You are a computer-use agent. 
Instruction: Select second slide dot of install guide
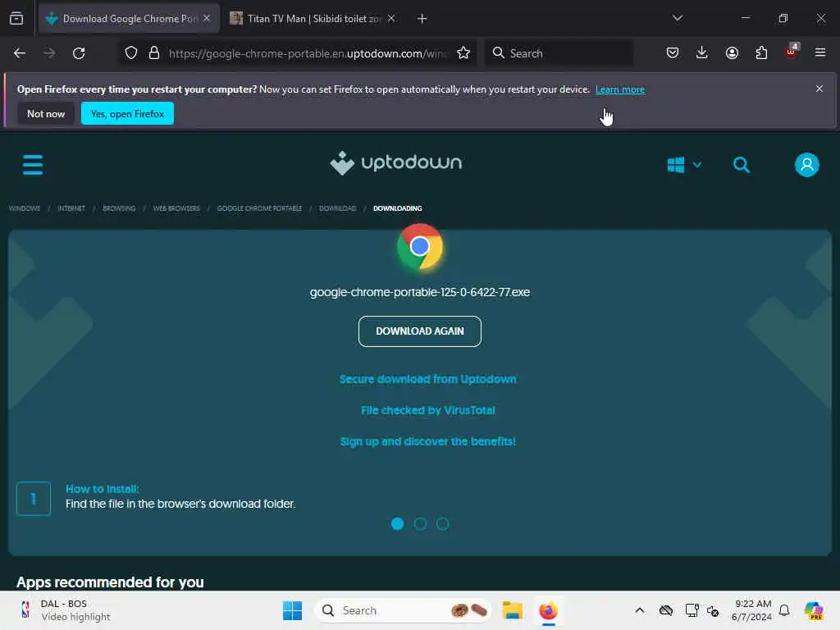point(420,523)
